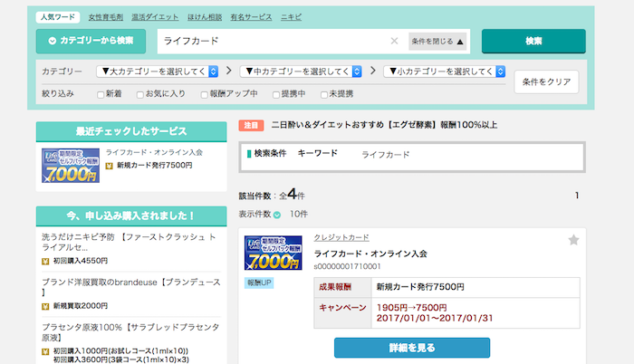The width and height of the screenshot is (634, 364).
Task: Click the 注目 badge in the announcement line
Action: point(251,125)
